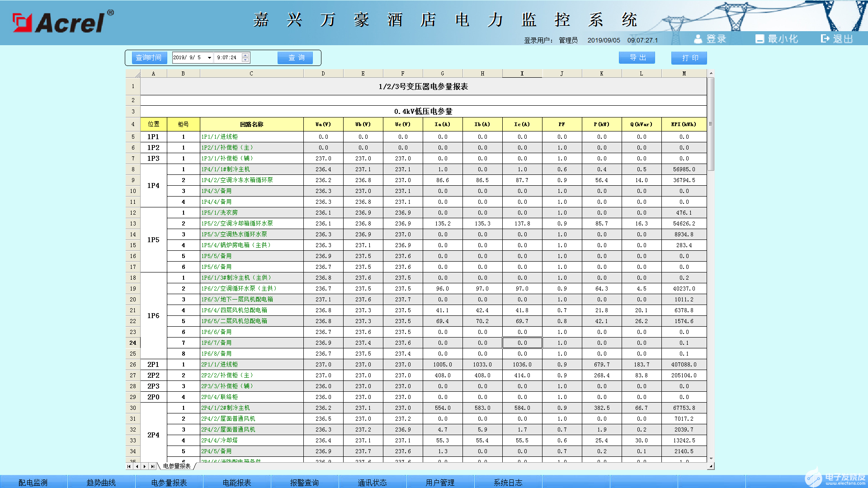Viewport: 868px width, 488px height.
Task: Open the 报警查询 bottom menu item
Action: [304, 482]
